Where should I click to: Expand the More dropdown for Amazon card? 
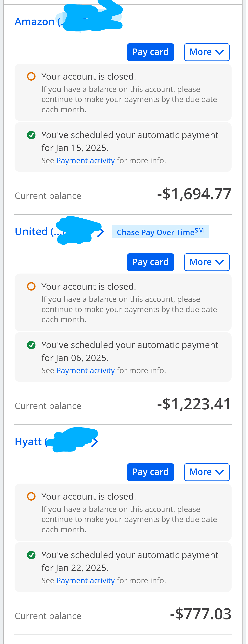[x=208, y=53]
